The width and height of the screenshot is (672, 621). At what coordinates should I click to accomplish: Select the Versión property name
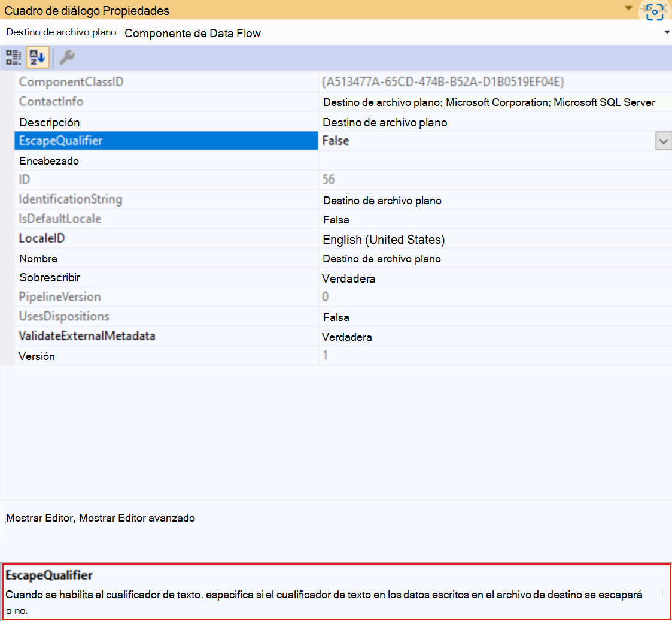[x=37, y=356]
